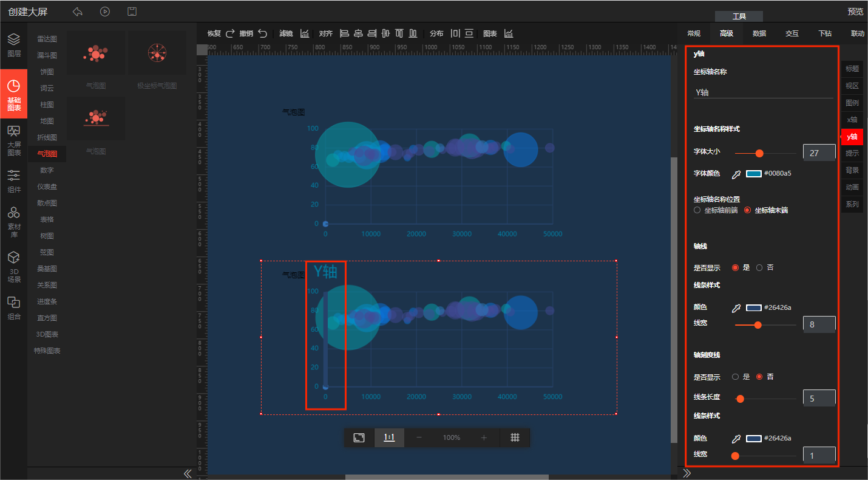This screenshot has height=480, width=868.
Task: Open the x轴 side tab
Action: pyautogui.click(x=852, y=120)
